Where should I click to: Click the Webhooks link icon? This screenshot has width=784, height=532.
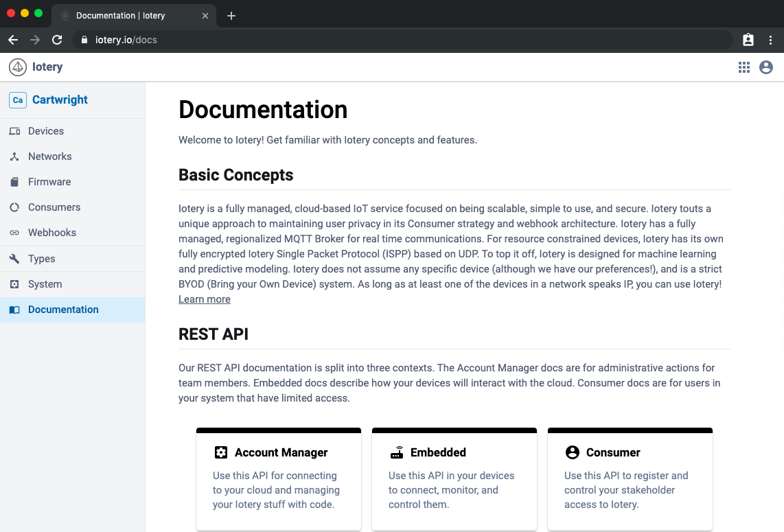(14, 233)
